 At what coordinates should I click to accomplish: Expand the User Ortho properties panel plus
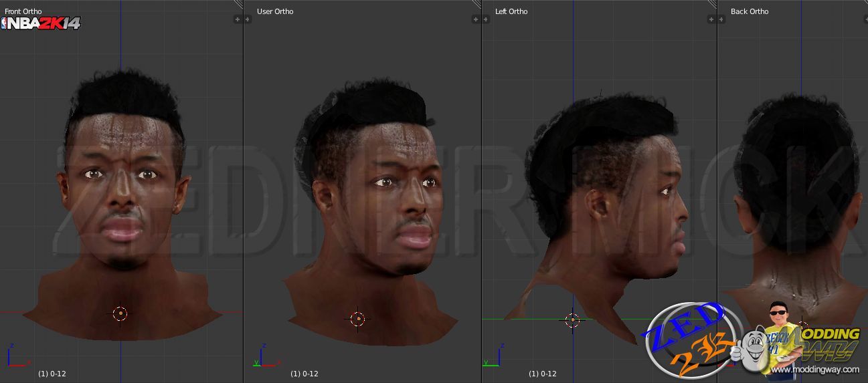click(476, 19)
